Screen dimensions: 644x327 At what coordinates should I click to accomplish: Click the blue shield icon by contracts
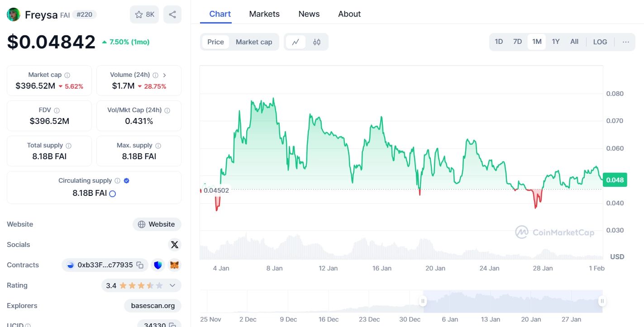pyautogui.click(x=157, y=265)
